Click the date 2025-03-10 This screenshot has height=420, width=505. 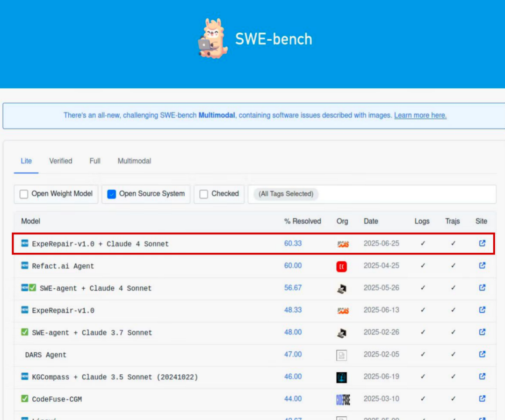[x=382, y=399]
